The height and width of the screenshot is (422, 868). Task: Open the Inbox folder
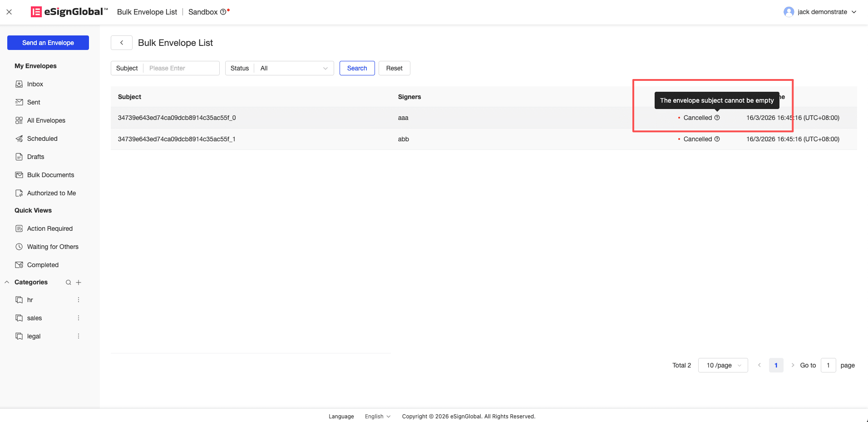click(x=35, y=84)
